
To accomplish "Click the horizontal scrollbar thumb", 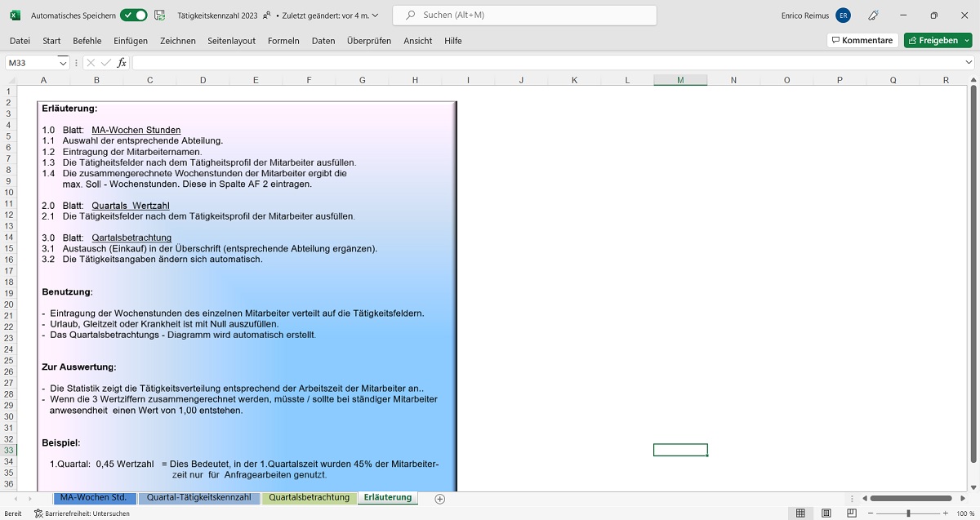I will point(911,498).
